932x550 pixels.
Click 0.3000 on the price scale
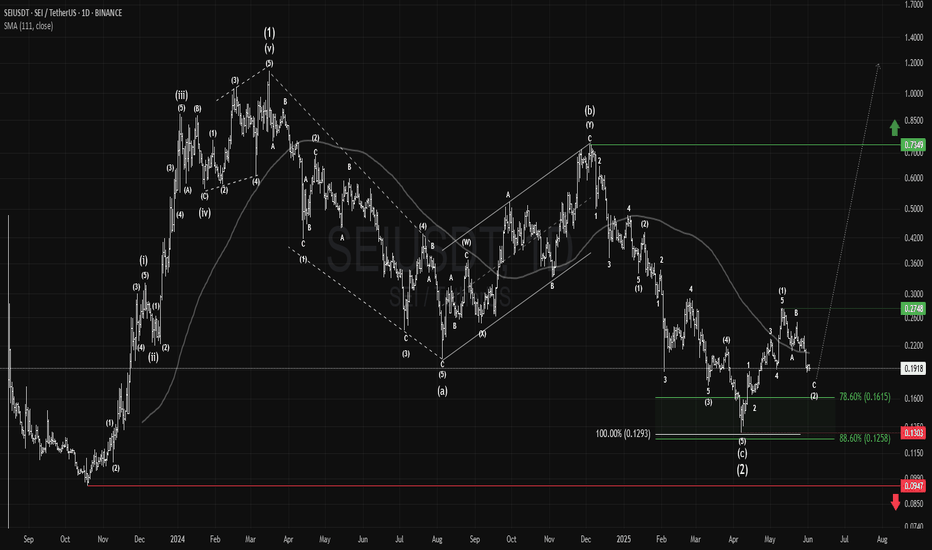[914, 294]
